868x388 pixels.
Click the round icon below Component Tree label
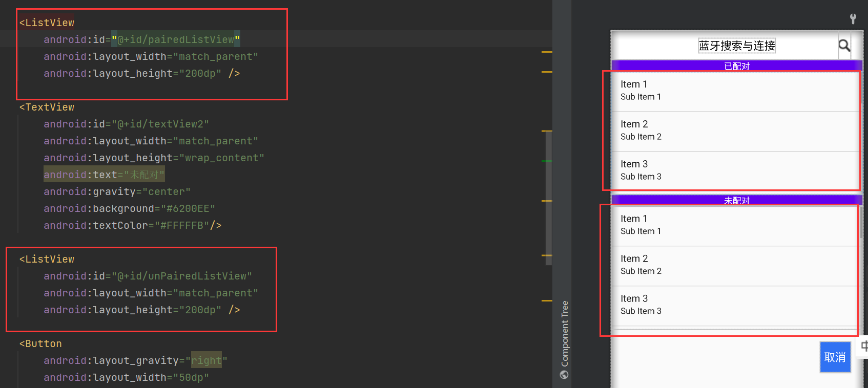tap(564, 375)
